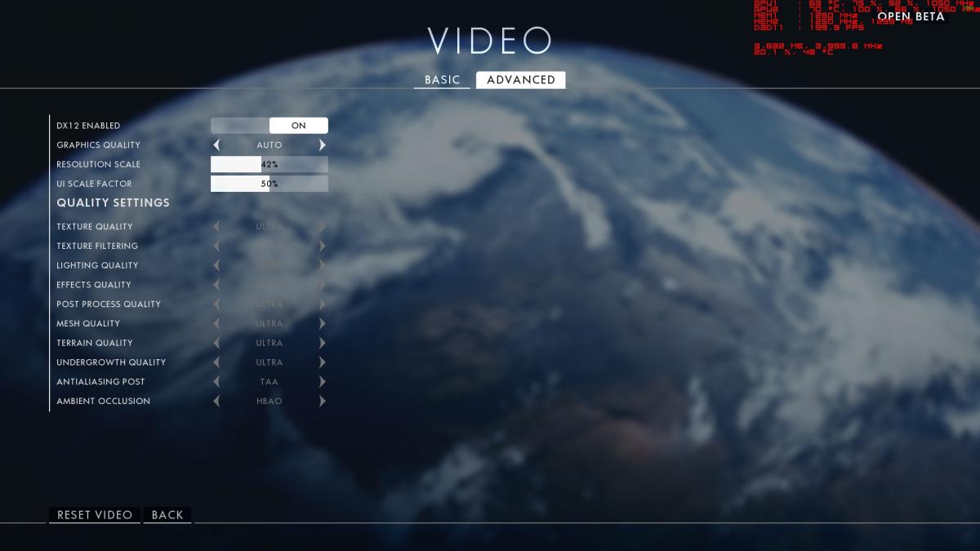Adjust the UI Scale Factor slider
980x551 pixels.
[269, 184]
